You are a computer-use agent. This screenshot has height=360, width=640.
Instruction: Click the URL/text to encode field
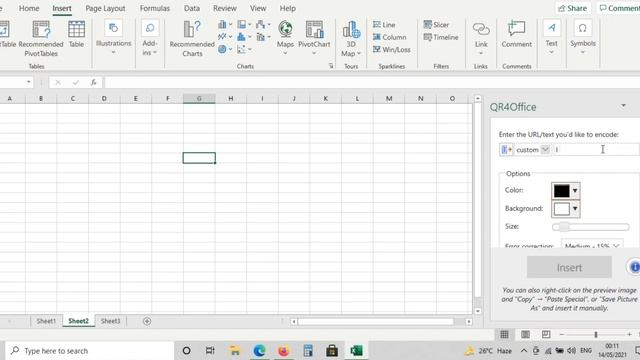[x=596, y=149]
